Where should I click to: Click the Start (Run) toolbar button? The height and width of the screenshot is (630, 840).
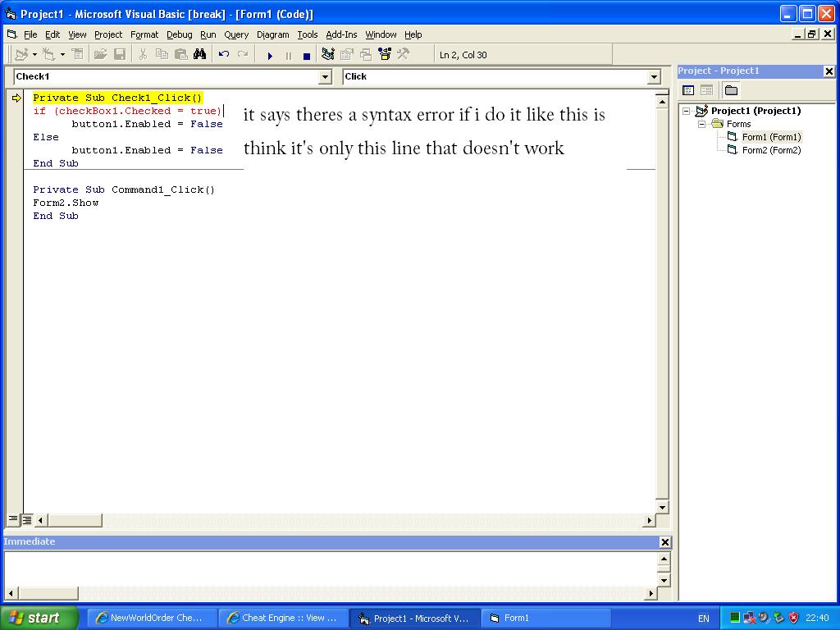tap(270, 55)
